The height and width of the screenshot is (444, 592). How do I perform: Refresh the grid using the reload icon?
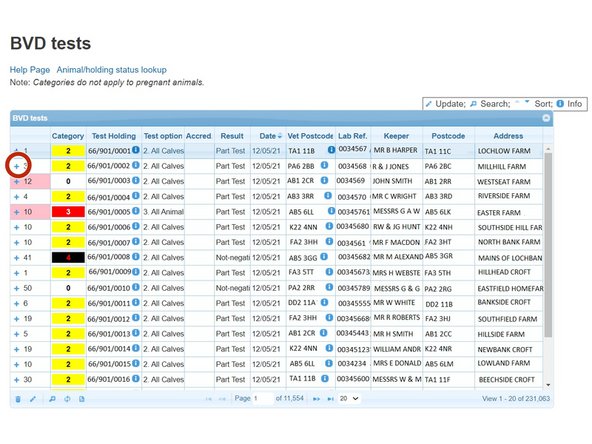[x=67, y=399]
